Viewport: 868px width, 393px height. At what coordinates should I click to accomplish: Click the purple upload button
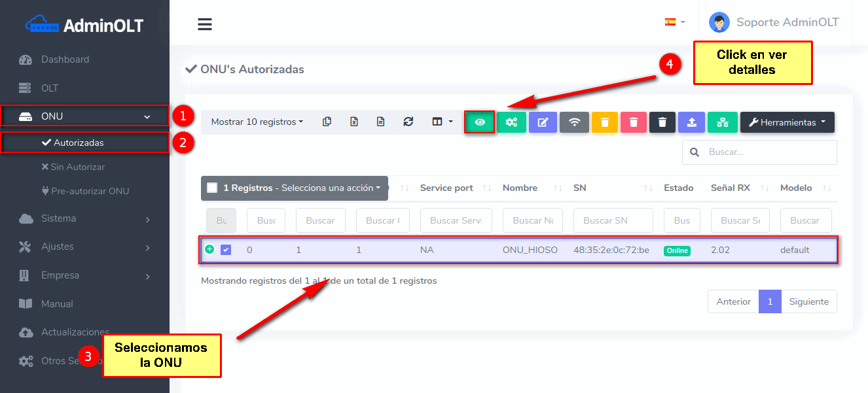tap(692, 122)
